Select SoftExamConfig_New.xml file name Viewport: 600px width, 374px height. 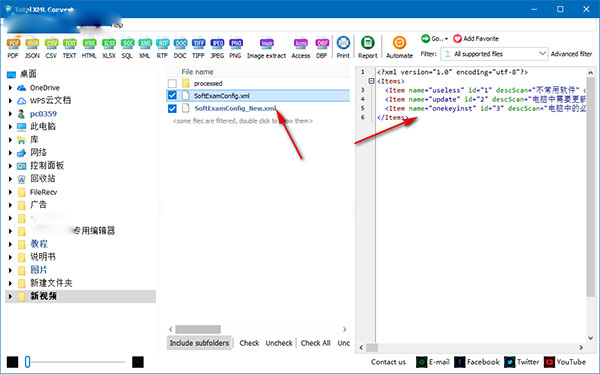235,108
